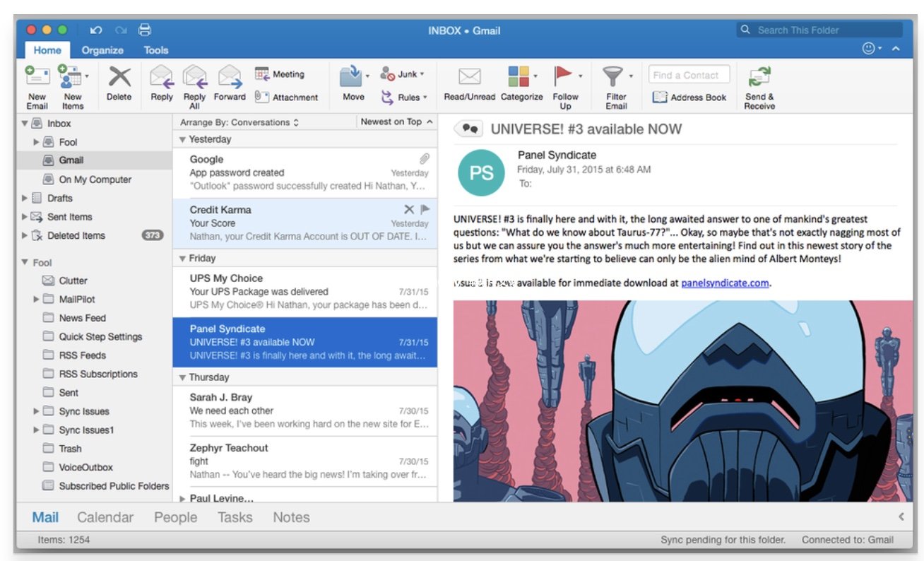Screen dimensions: 924x561
Task: Open the Sarah J. Bray email
Action: [305, 411]
